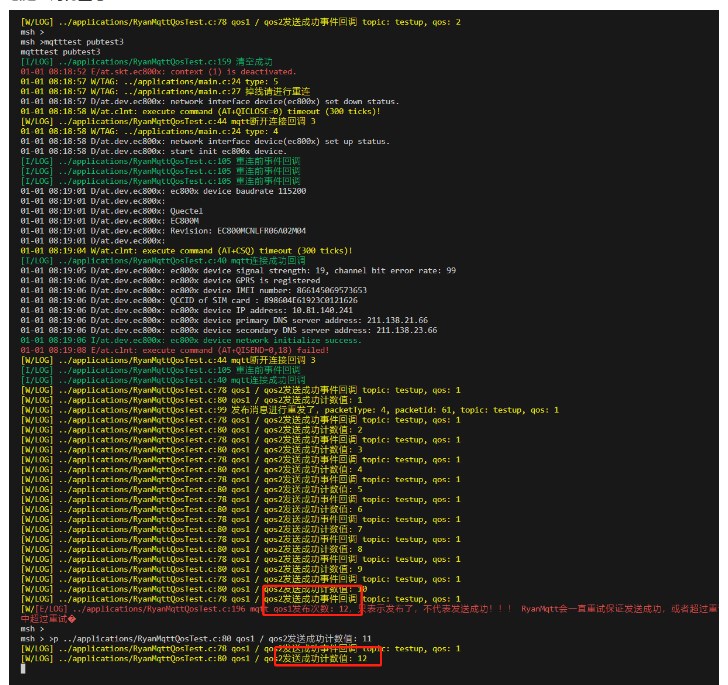The image size is (728, 685).
Task: Select the 'IP address: 10.81.140.241' line
Action: click(x=187, y=310)
